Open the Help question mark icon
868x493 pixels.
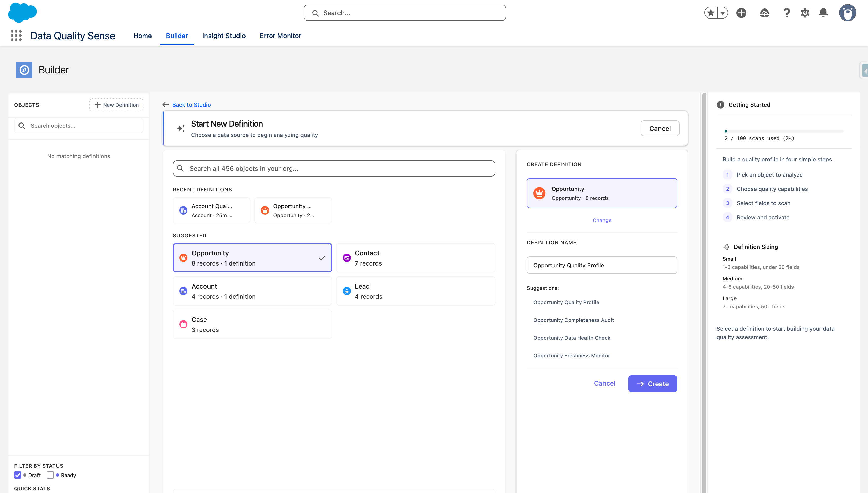point(787,13)
